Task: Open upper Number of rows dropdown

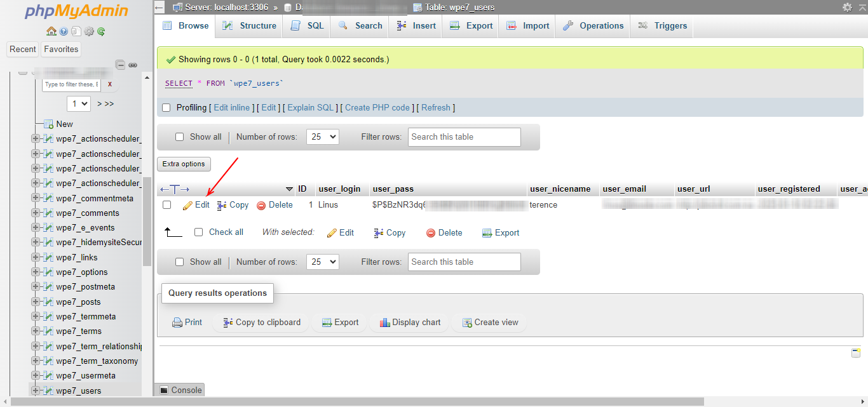Action: point(323,137)
